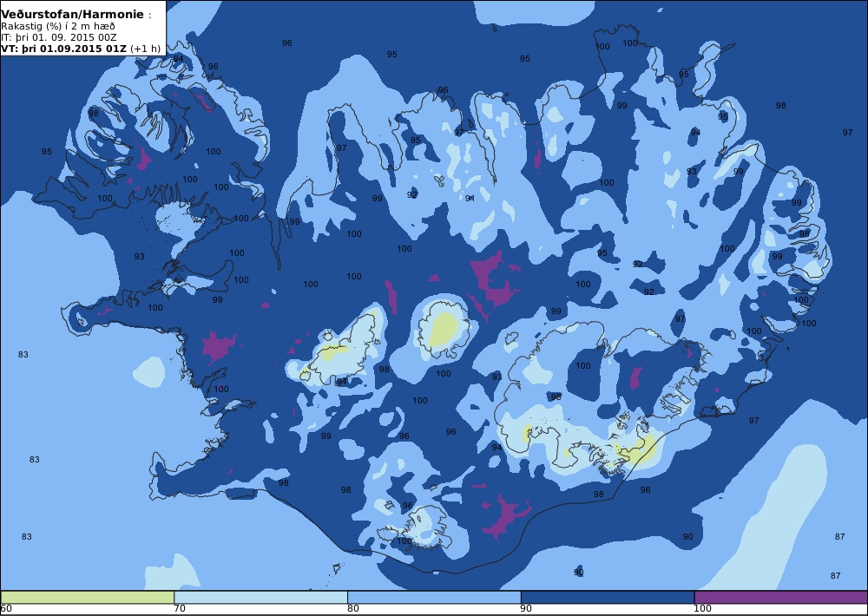
Task: Click the "IT: þri 01. 09. 2015 00Z" line
Action: click(59, 37)
